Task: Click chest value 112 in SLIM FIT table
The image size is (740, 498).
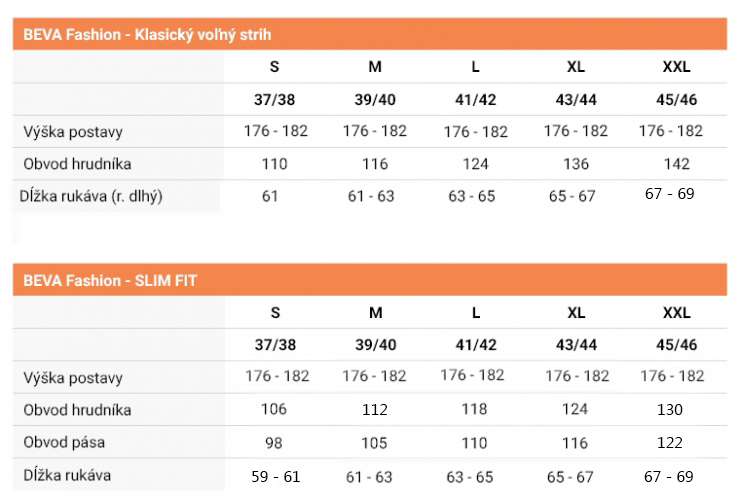Action: pyautogui.click(x=374, y=409)
